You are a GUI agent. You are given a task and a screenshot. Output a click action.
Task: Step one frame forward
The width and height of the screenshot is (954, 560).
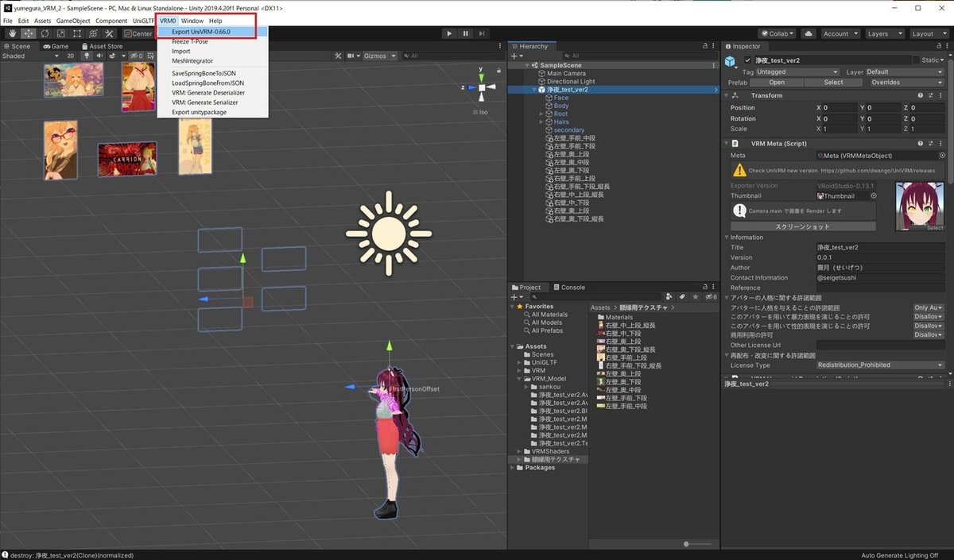(483, 33)
